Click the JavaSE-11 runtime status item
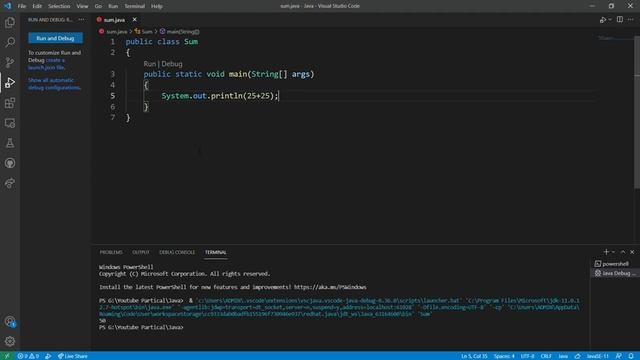The height and width of the screenshot is (360, 640). (597, 356)
